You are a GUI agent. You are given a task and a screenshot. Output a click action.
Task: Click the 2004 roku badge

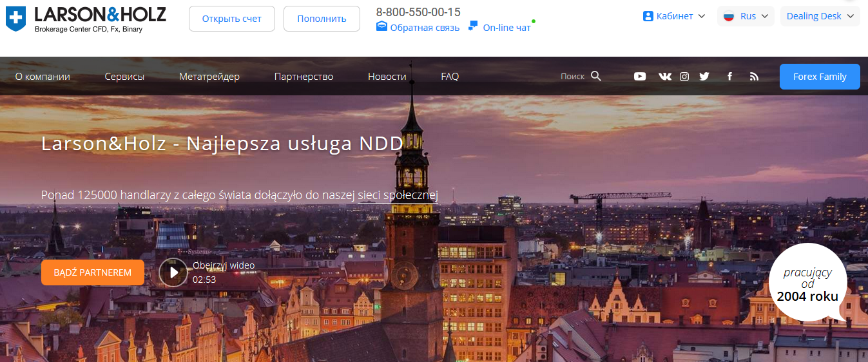[x=807, y=283]
